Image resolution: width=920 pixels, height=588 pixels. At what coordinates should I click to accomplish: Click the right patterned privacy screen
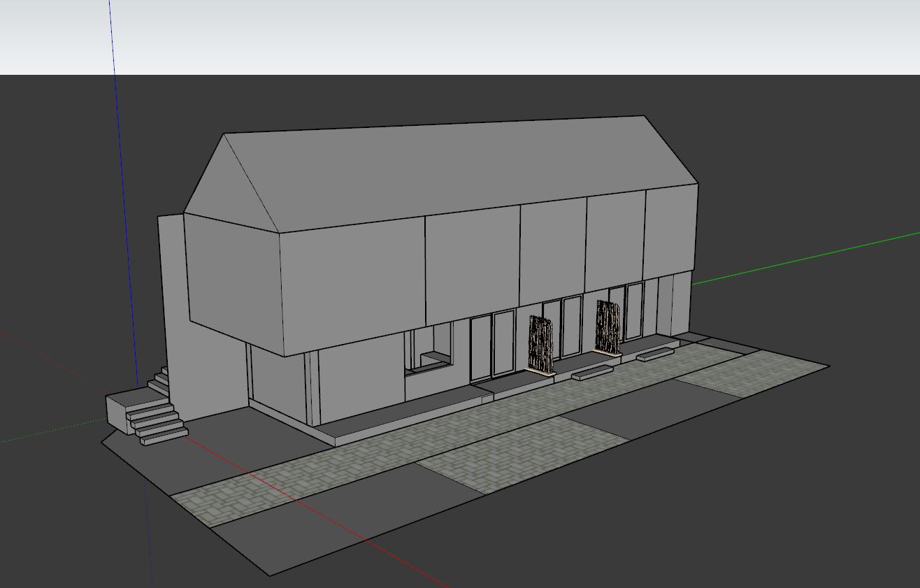tap(608, 327)
